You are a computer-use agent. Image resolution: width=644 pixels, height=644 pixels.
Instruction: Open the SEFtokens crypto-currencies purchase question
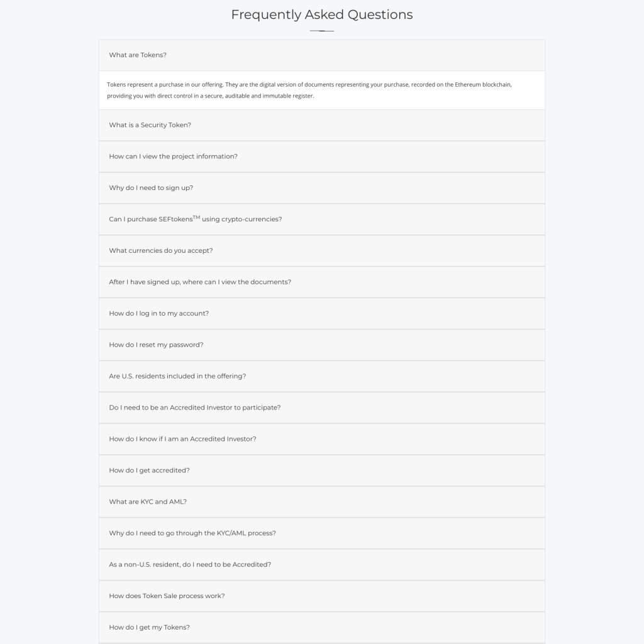click(321, 219)
